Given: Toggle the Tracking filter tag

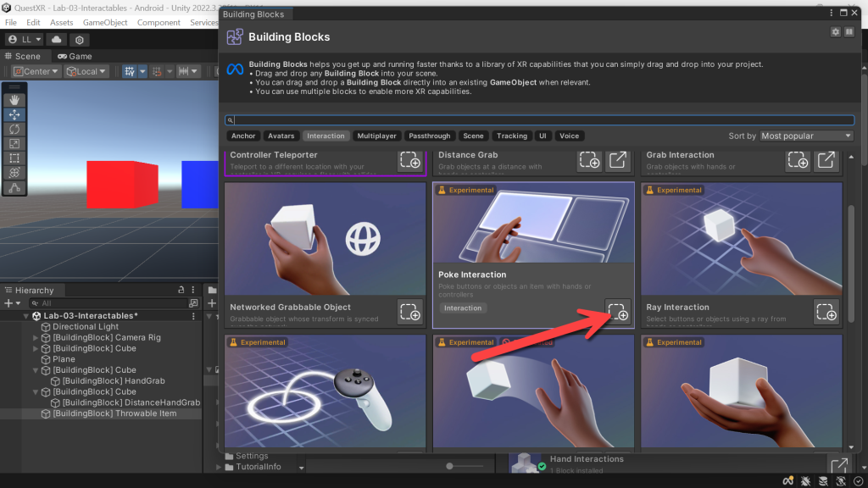Looking at the screenshot, I should pos(511,136).
